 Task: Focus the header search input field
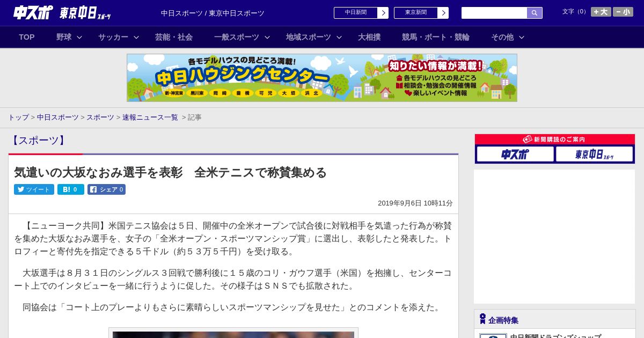click(x=494, y=13)
